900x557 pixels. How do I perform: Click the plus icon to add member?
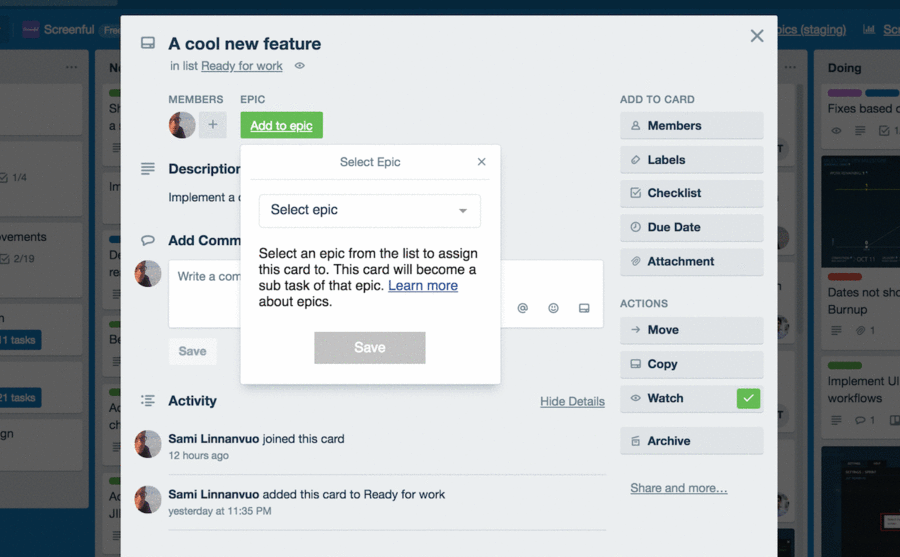click(x=212, y=125)
